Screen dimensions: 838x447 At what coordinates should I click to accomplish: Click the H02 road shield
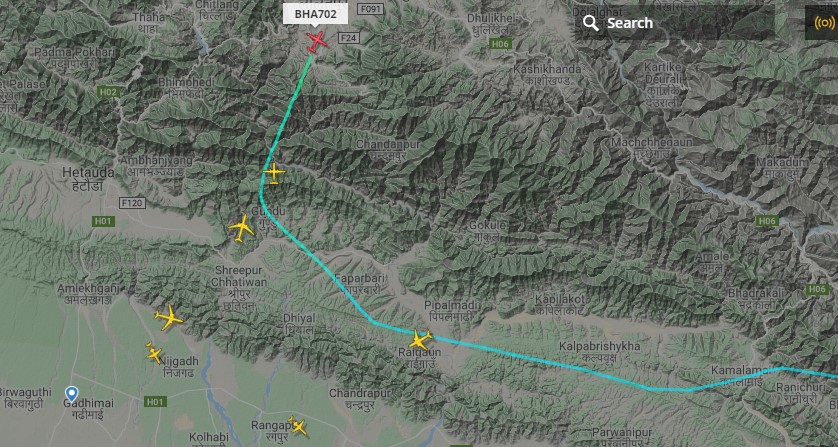pyautogui.click(x=108, y=92)
